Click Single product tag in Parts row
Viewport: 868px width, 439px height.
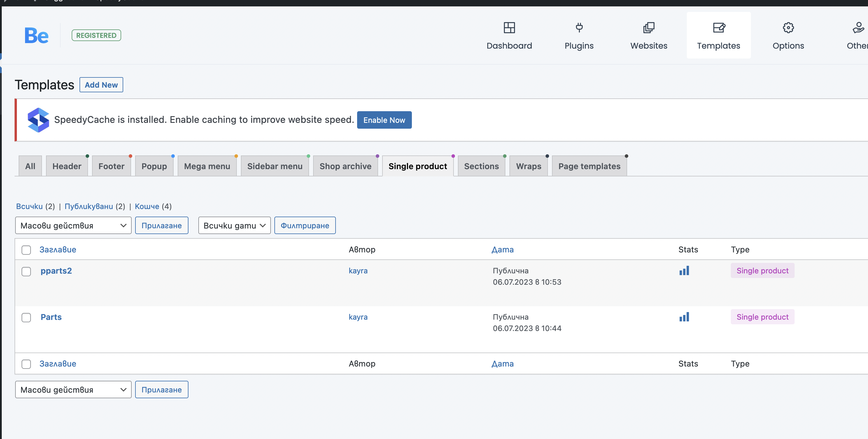(x=762, y=316)
